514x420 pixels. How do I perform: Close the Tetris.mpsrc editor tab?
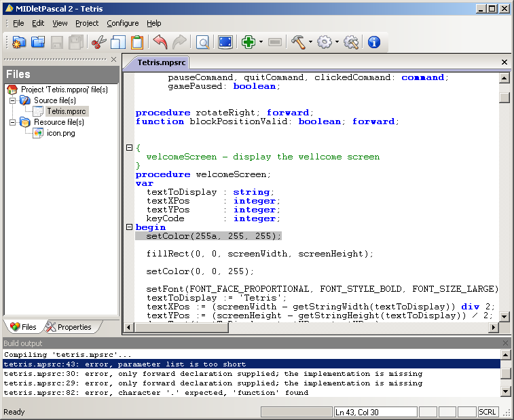pyautogui.click(x=504, y=62)
